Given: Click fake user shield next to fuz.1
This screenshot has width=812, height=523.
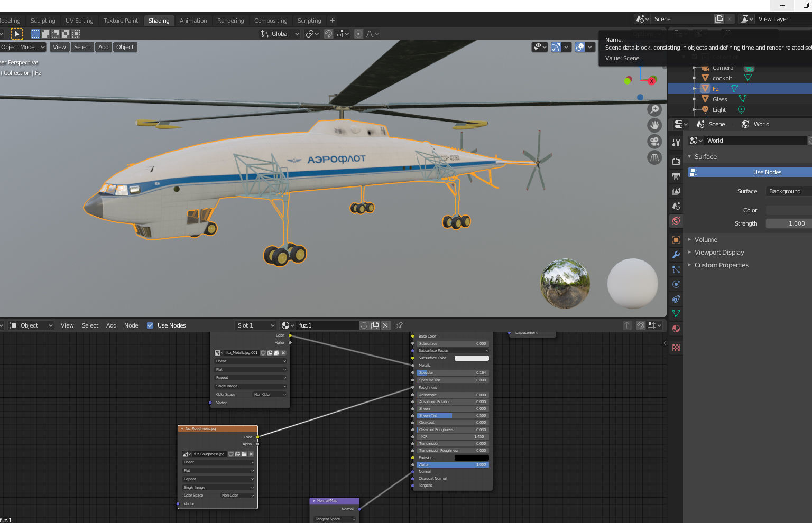Looking at the screenshot, I should pos(364,325).
